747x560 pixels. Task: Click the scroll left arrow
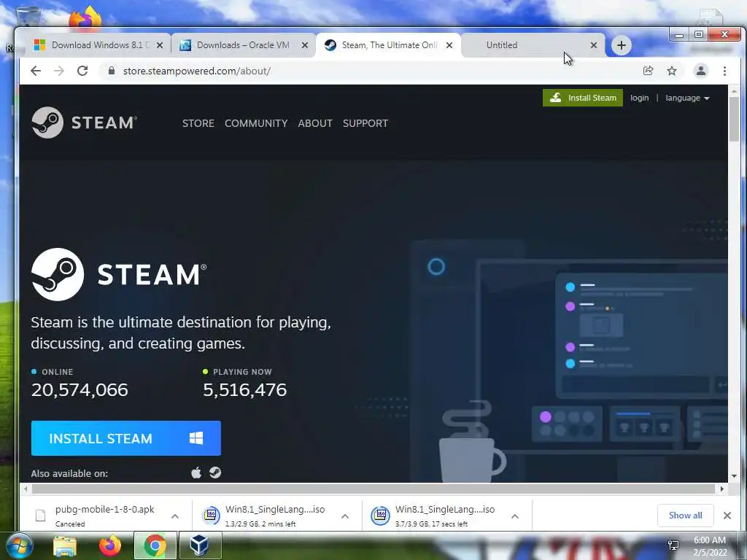point(26,489)
